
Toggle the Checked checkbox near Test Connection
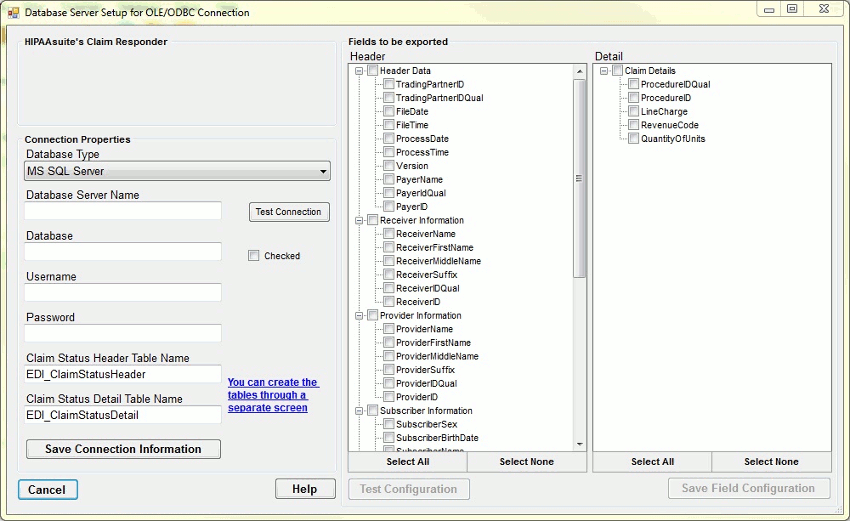pos(254,256)
